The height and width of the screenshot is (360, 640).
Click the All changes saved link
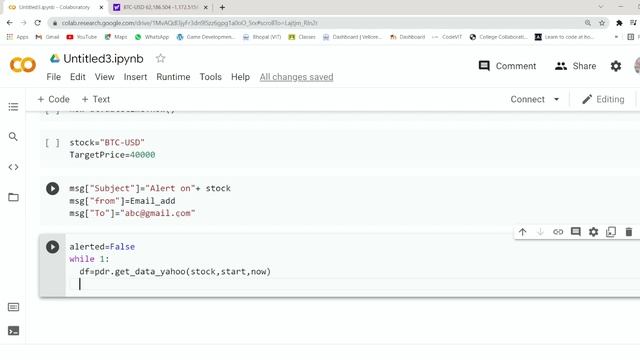pyautogui.click(x=296, y=77)
